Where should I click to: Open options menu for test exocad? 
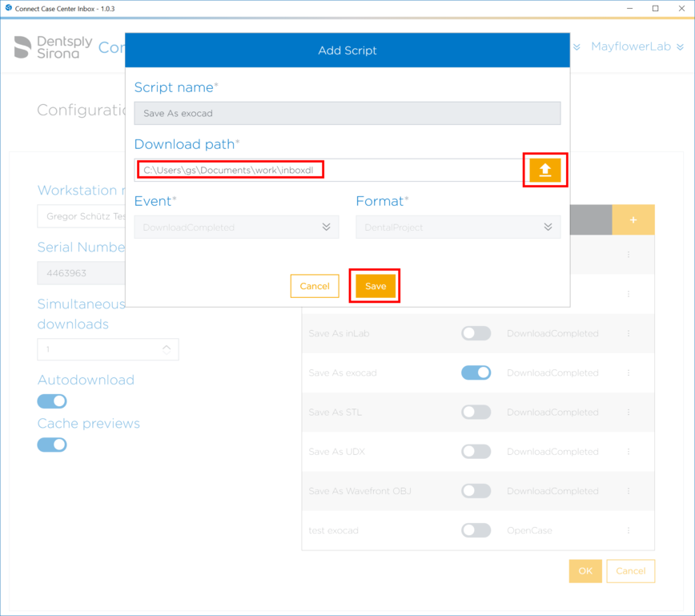tap(628, 530)
